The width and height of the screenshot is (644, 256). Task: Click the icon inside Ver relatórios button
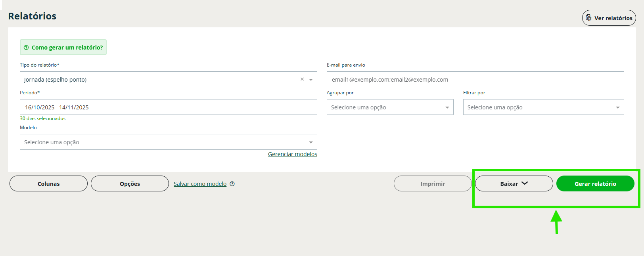click(x=588, y=18)
